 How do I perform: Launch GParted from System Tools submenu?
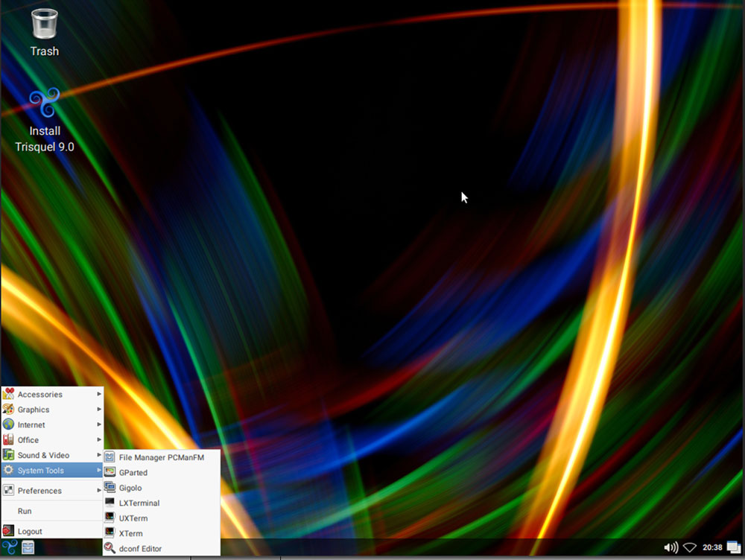tap(133, 473)
